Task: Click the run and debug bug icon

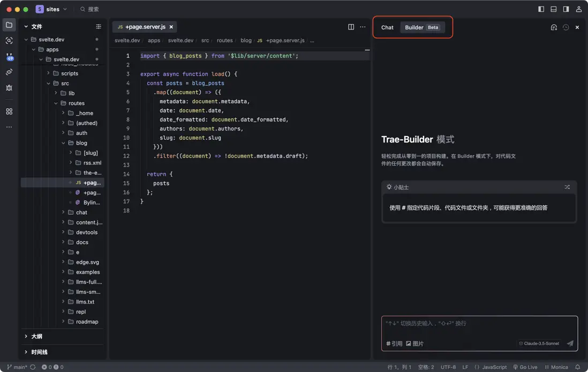Action: [9, 88]
